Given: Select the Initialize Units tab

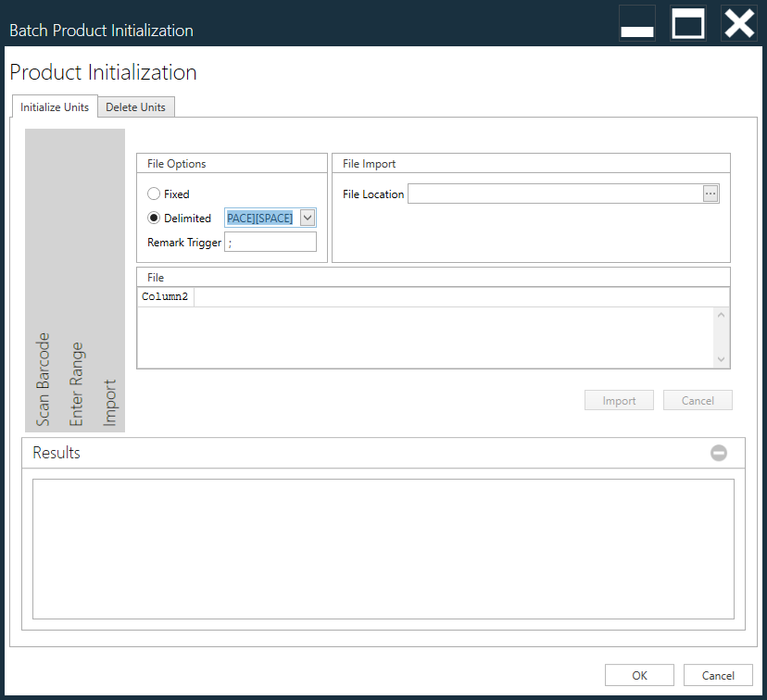Looking at the screenshot, I should (x=54, y=106).
